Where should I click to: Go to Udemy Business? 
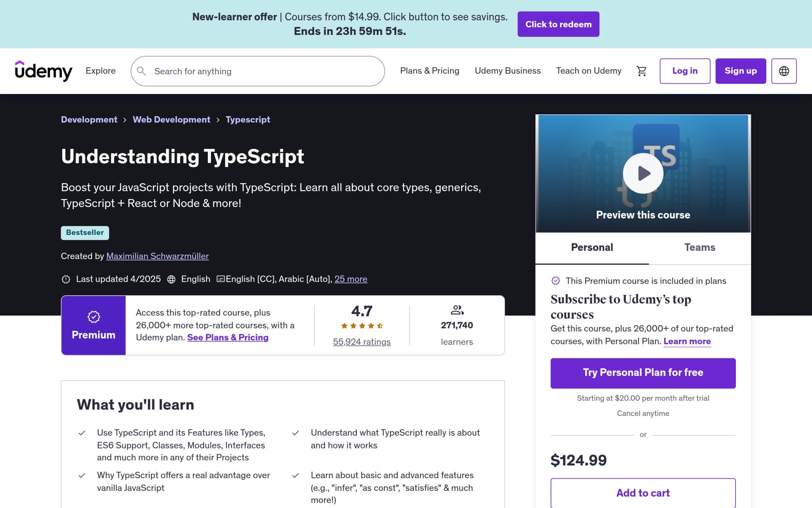coord(507,71)
